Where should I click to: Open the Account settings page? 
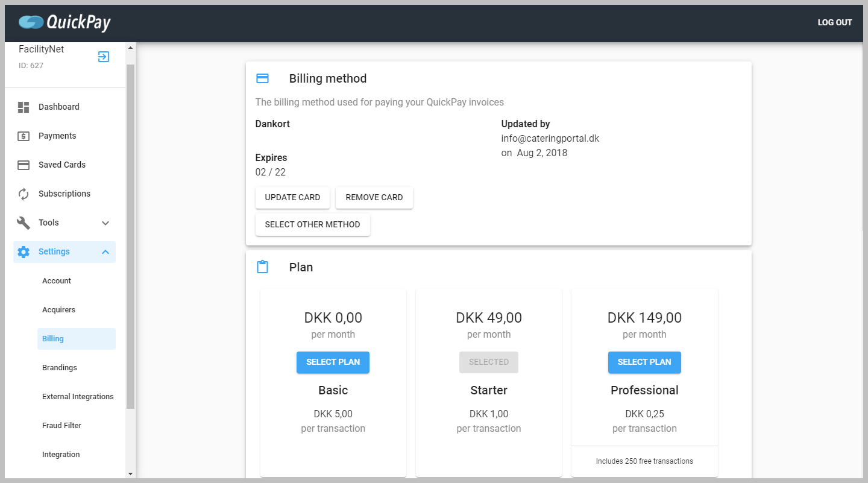point(57,280)
